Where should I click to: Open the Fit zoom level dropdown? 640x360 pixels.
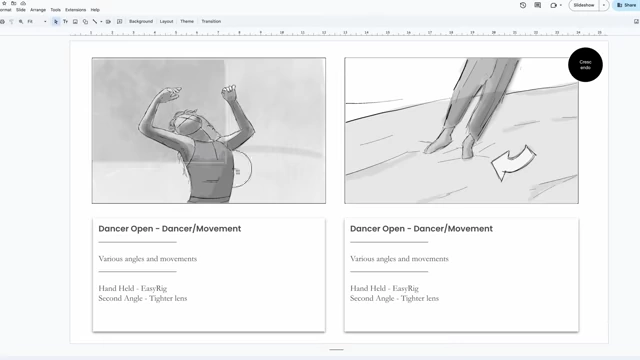(37, 22)
